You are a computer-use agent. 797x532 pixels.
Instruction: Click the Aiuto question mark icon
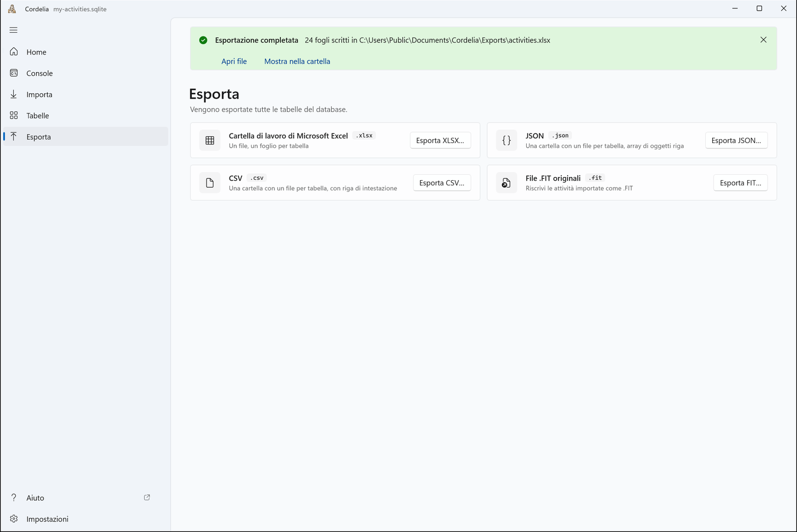14,498
